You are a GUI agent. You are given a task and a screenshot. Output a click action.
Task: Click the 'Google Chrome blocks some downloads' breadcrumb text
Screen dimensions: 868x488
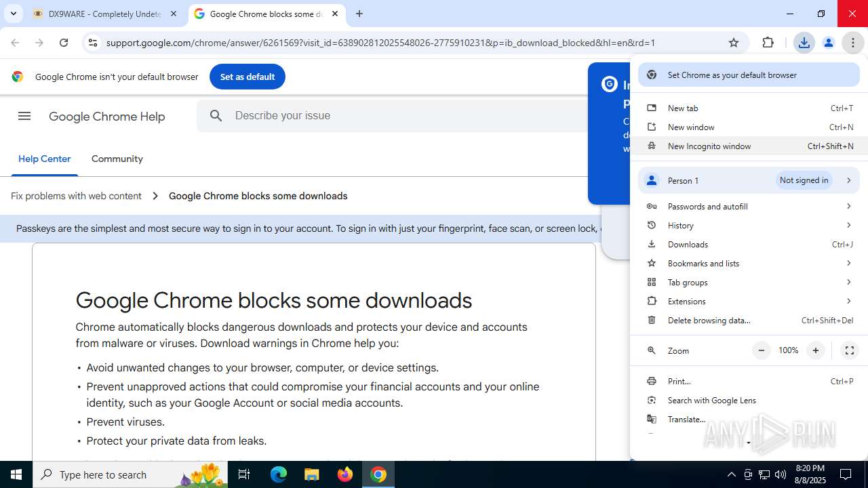tap(258, 196)
